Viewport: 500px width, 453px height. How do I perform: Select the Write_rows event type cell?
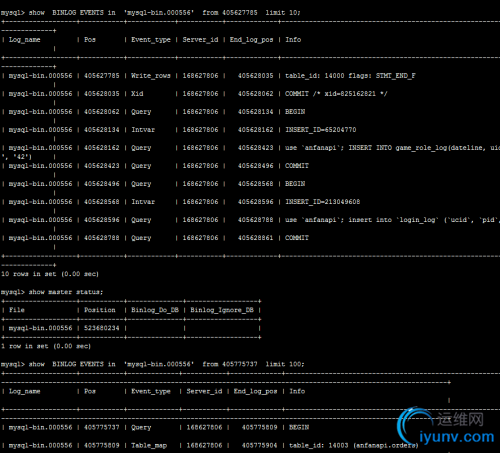click(x=151, y=76)
